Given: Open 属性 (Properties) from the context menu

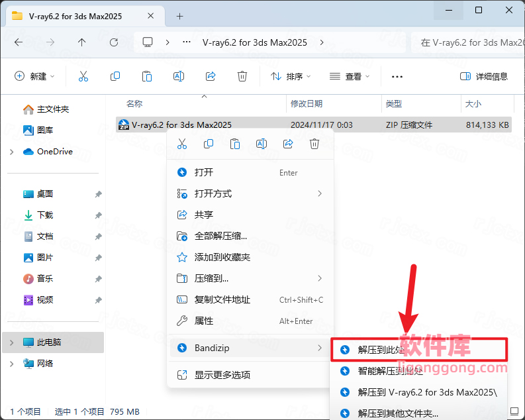Looking at the screenshot, I should 250,321.
